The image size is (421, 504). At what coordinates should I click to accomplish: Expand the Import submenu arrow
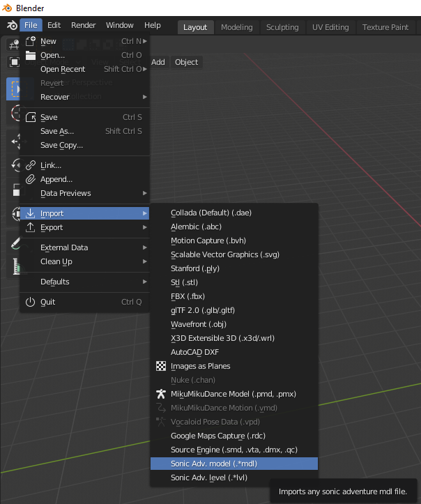coord(145,213)
